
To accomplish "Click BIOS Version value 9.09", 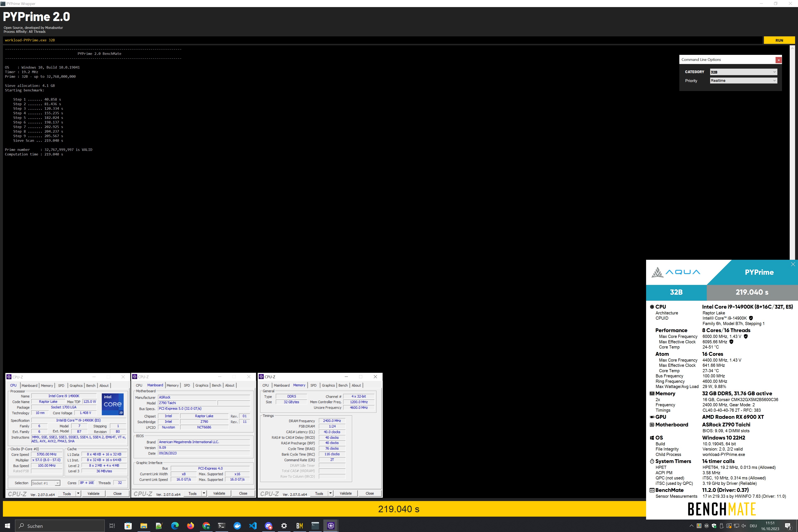I will [204, 447].
